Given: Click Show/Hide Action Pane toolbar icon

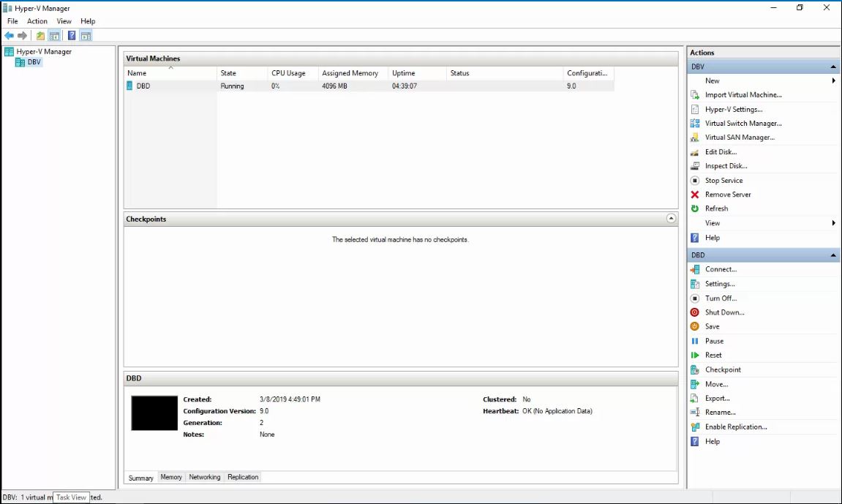Looking at the screenshot, I should pos(86,35).
